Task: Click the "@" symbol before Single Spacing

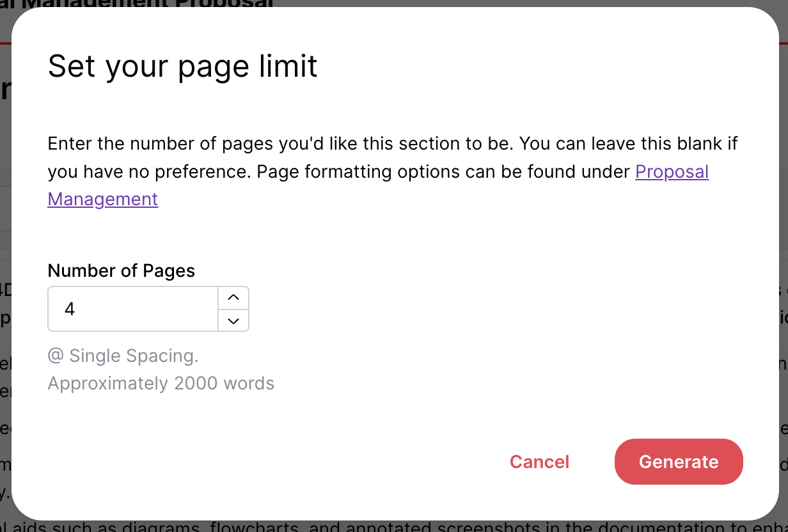Action: [x=55, y=356]
